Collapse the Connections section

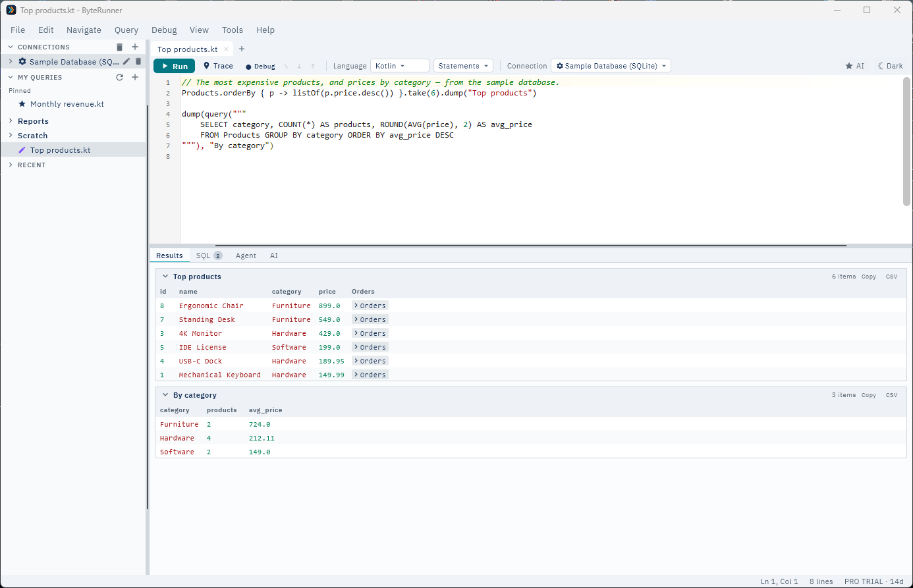point(11,47)
